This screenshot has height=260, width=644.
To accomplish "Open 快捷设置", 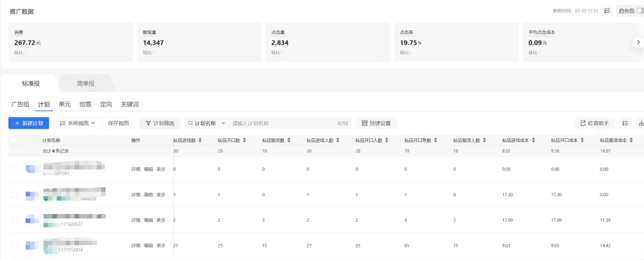I will [x=376, y=123].
